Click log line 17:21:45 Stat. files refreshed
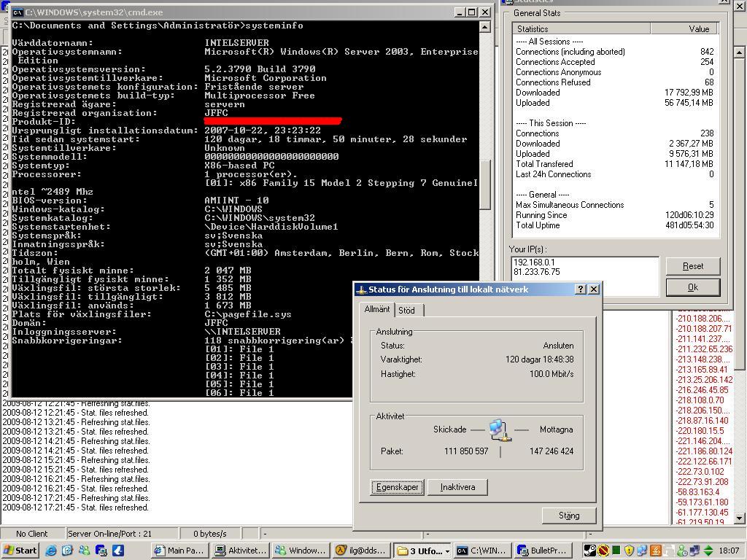 click(76, 507)
